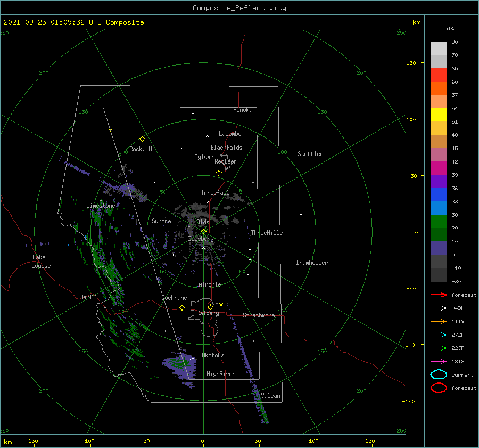The image size is (479, 448).
Task: Click the white asterisk marker above Limestone
Action: (x=101, y=201)
